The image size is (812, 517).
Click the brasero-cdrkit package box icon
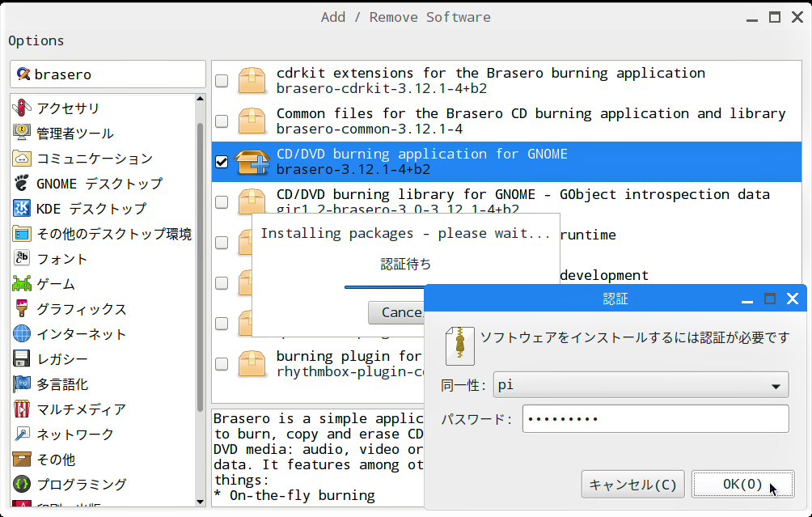(252, 80)
